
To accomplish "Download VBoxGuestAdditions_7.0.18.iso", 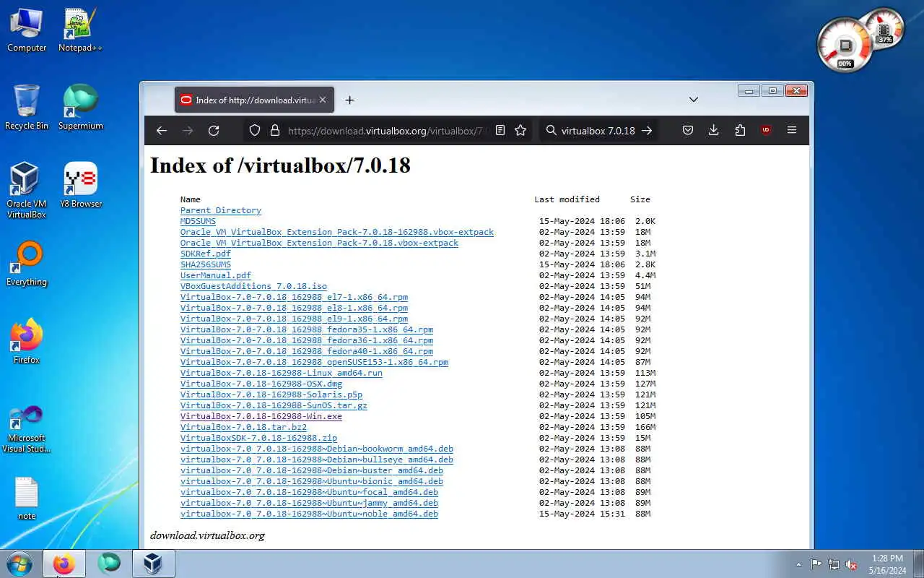I will pos(253,286).
